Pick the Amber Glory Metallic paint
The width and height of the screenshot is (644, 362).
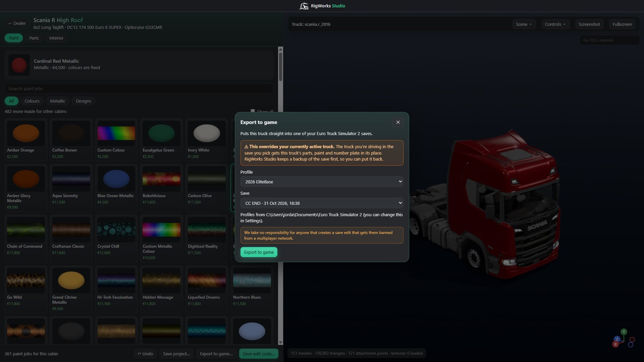pos(26,188)
